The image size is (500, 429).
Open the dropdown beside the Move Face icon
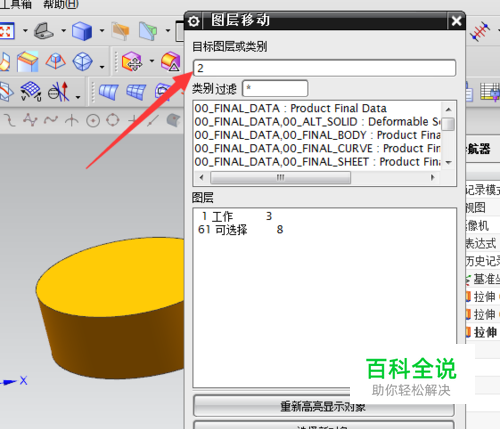152,61
